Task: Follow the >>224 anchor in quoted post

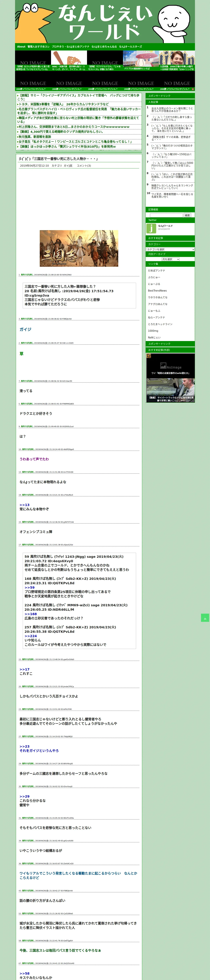Action: (x=30, y=636)
